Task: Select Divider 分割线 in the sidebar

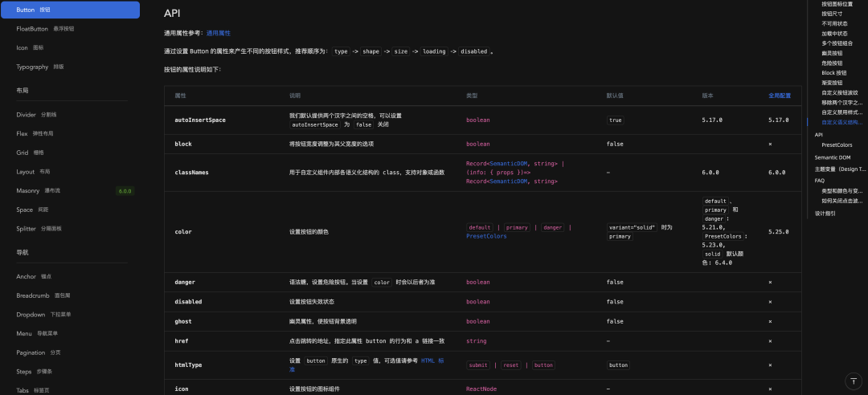Action: coord(70,115)
